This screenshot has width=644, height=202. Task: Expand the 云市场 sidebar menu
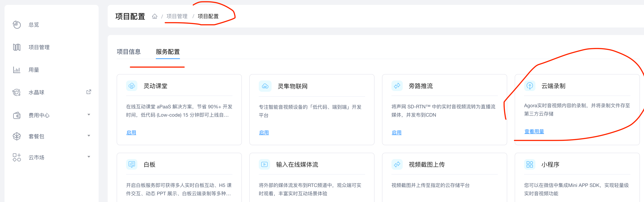tap(88, 157)
